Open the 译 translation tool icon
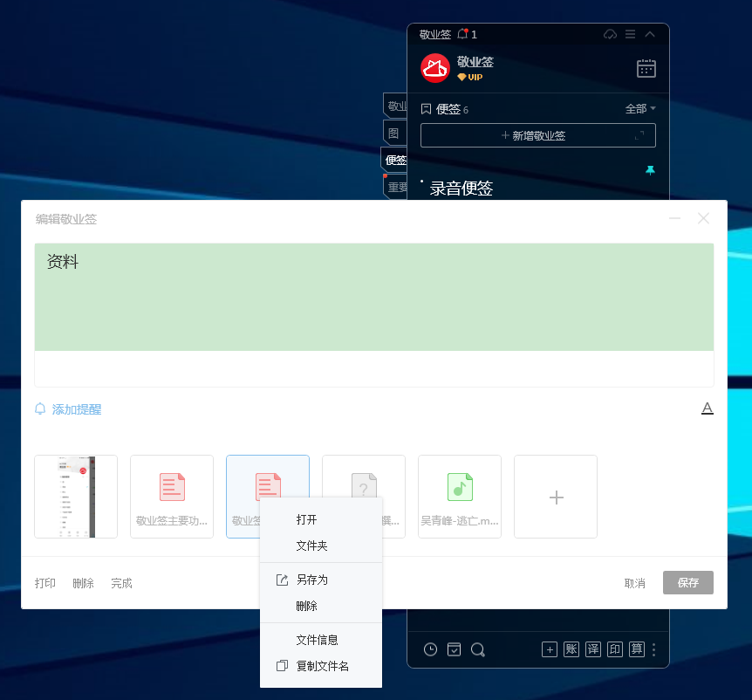752x700 pixels. click(x=592, y=649)
